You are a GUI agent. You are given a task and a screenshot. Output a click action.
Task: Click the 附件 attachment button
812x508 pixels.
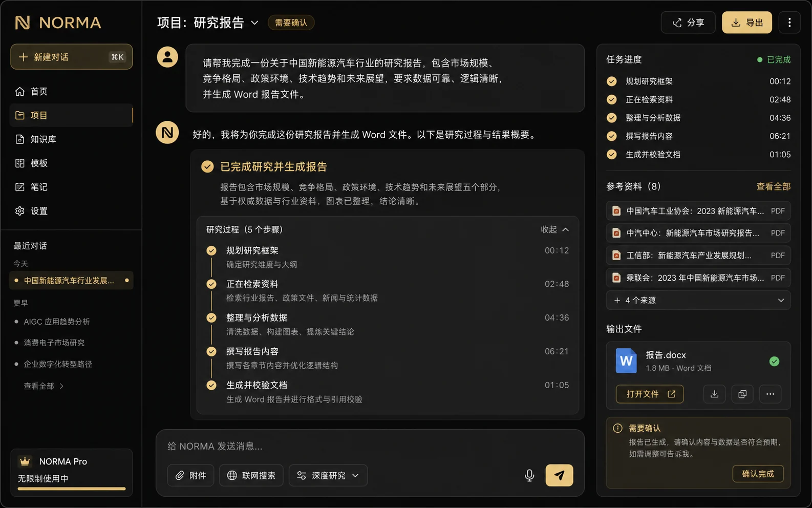pos(190,475)
